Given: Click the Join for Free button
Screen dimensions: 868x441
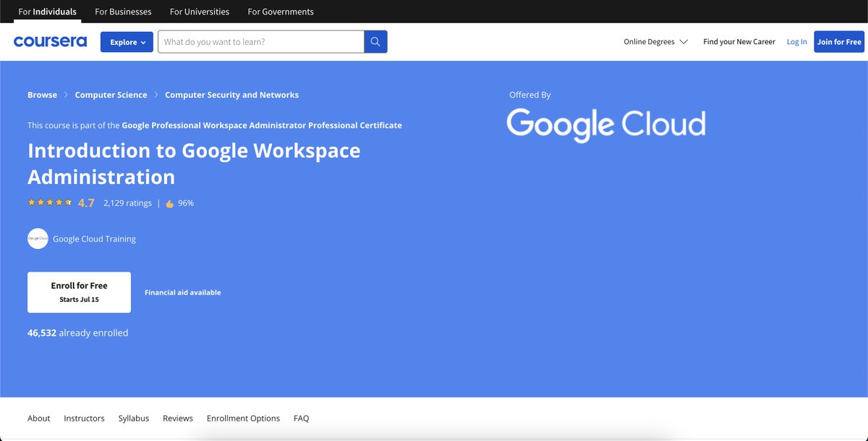Looking at the screenshot, I should [x=839, y=42].
